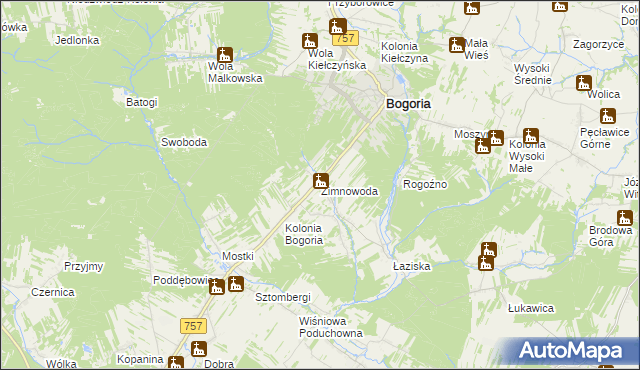Click the Jedlonka village label
The image size is (640, 370).
(77, 40)
